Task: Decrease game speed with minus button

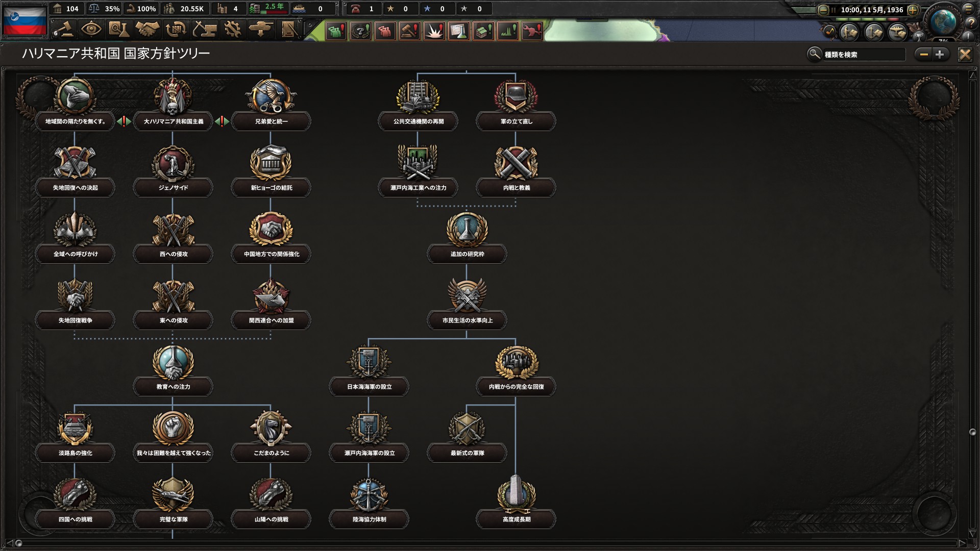Action: [x=823, y=10]
